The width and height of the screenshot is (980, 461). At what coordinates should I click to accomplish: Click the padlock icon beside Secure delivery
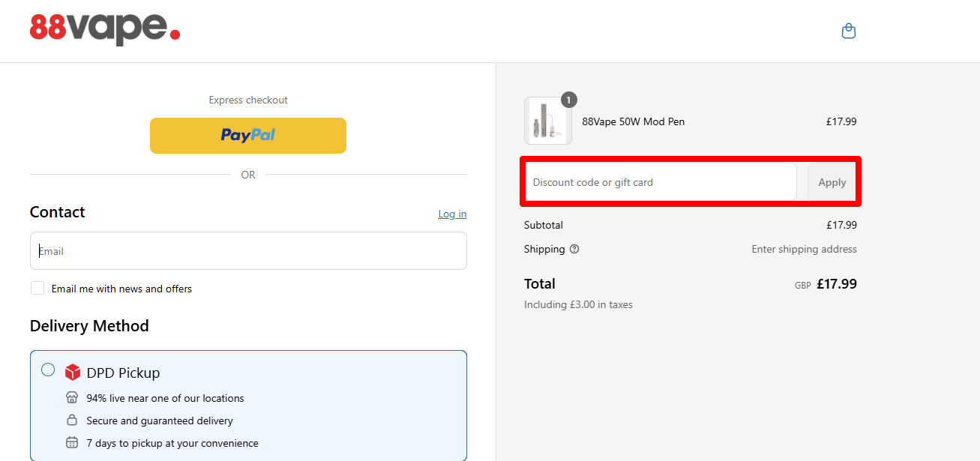tap(72, 421)
